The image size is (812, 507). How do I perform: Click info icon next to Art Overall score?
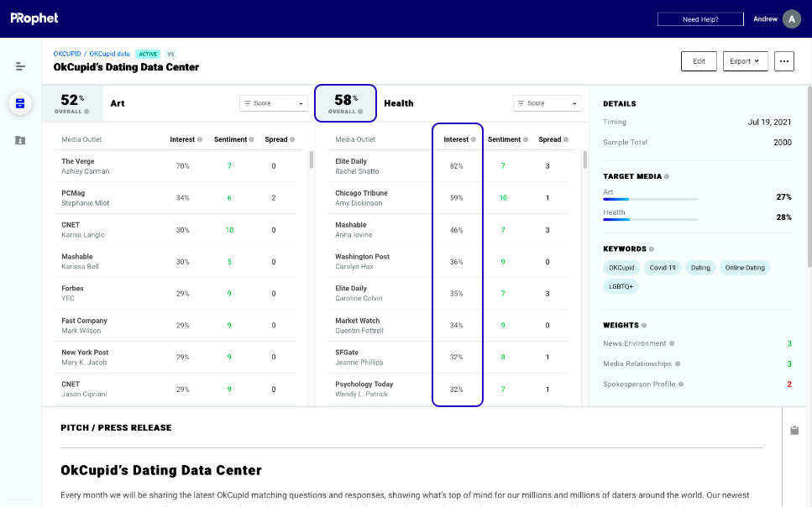pyautogui.click(x=86, y=112)
